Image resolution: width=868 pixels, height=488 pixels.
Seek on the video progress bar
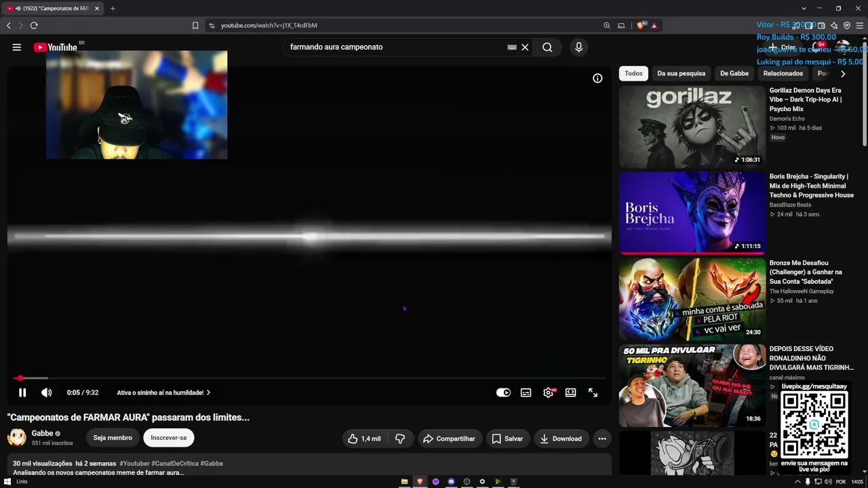pos(310,378)
